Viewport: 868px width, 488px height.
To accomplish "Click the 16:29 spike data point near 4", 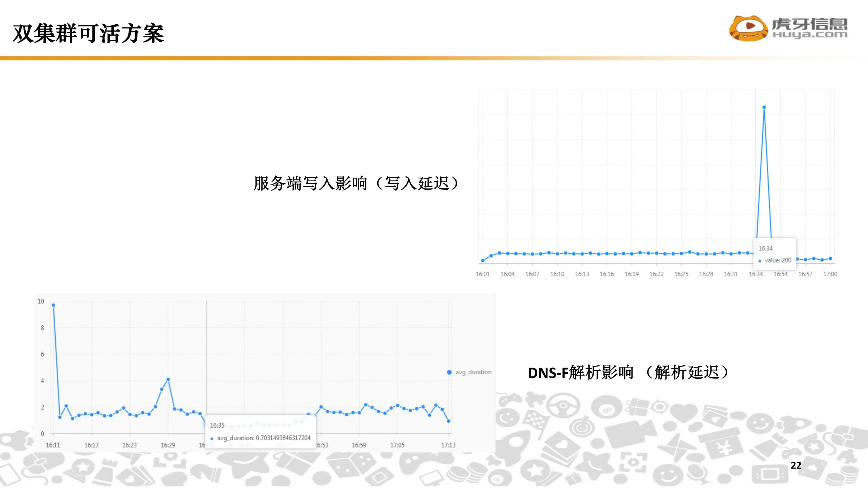I will (168, 380).
